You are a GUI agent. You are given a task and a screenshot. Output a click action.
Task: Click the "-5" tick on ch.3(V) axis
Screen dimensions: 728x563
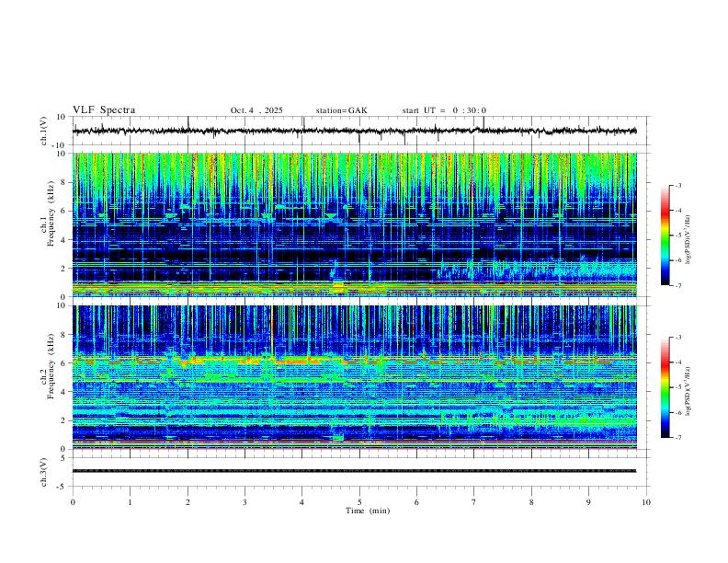click(63, 487)
